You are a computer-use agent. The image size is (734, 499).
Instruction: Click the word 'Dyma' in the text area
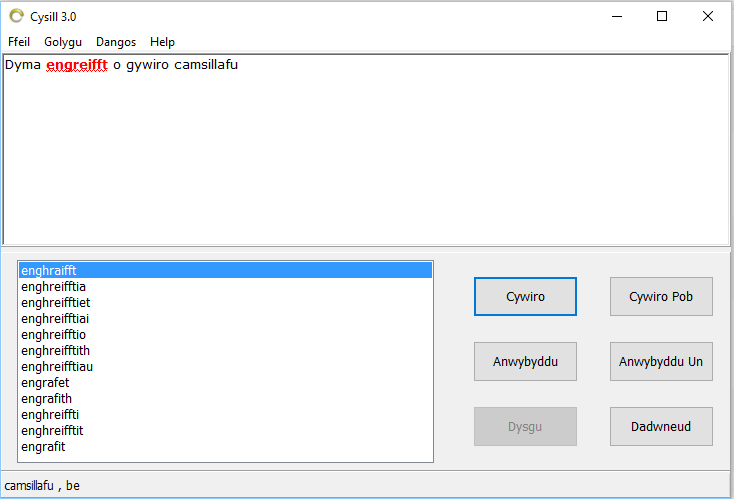tap(23, 65)
